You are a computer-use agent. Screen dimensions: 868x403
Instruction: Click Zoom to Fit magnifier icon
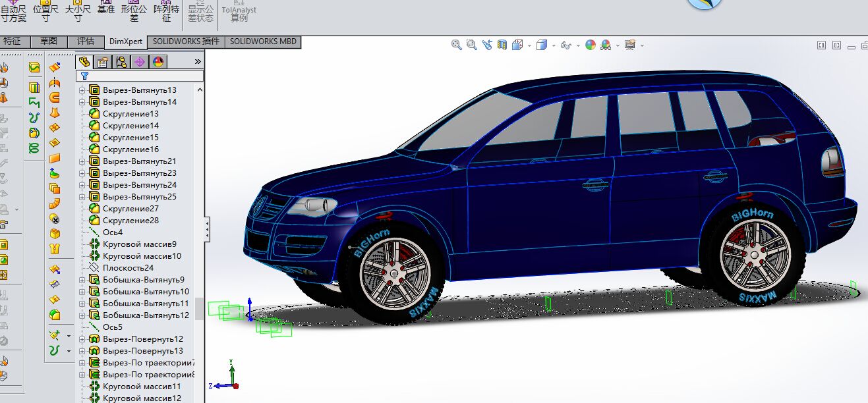point(457,45)
